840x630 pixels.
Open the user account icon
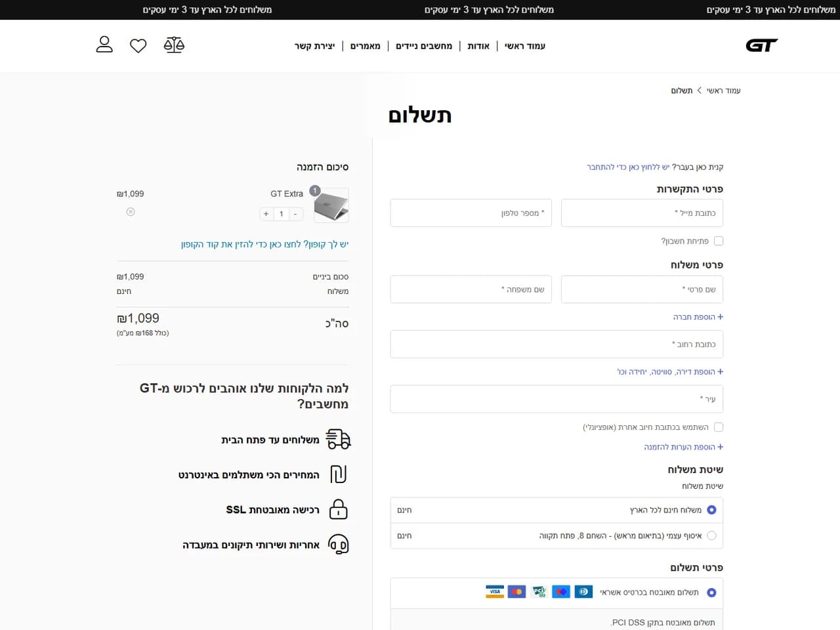[104, 45]
